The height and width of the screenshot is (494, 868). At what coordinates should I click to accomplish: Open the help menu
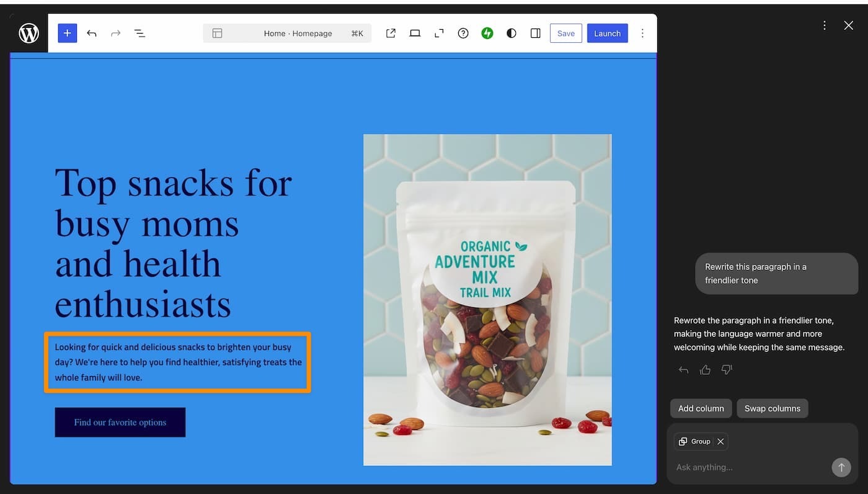click(463, 33)
